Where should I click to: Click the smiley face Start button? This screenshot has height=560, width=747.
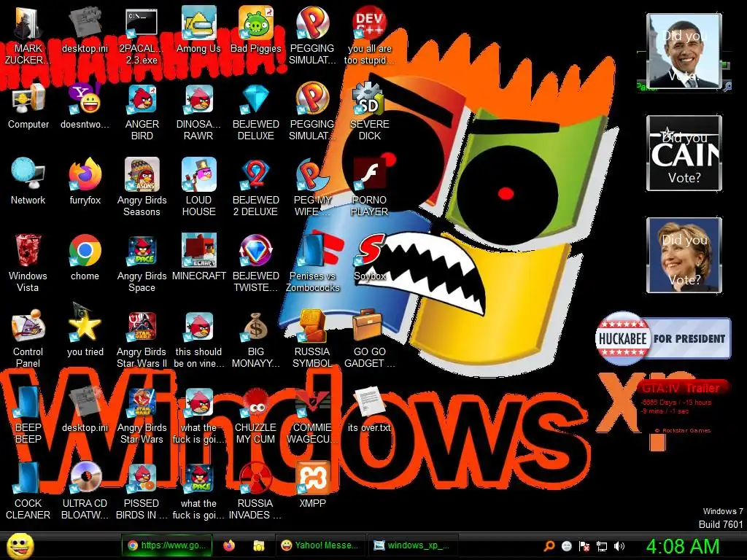(20, 546)
